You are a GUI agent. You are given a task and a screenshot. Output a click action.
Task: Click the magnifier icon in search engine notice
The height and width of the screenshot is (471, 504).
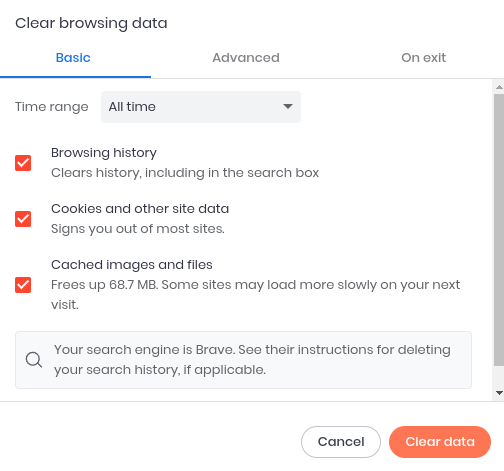coord(34,360)
